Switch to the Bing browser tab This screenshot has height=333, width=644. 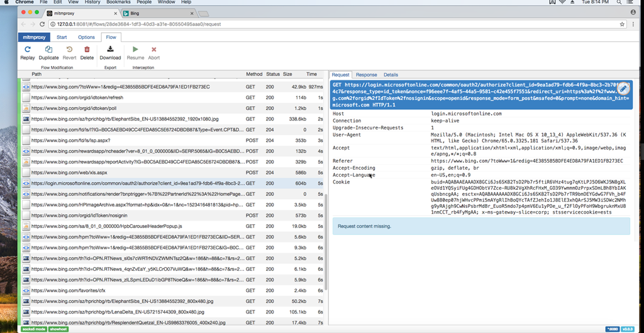pyautogui.click(x=158, y=14)
